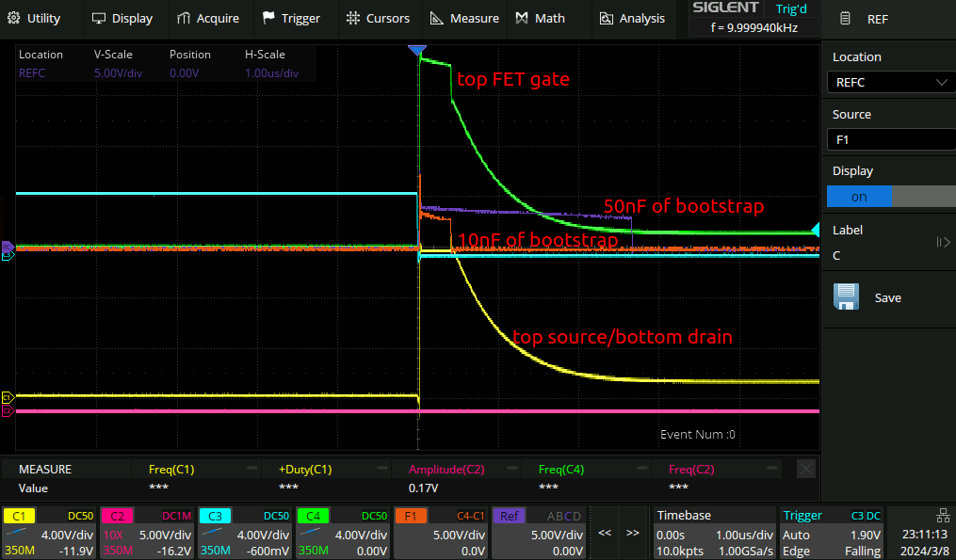Expand the Location REFC dropdown
This screenshot has height=560, width=956.
tap(889, 82)
